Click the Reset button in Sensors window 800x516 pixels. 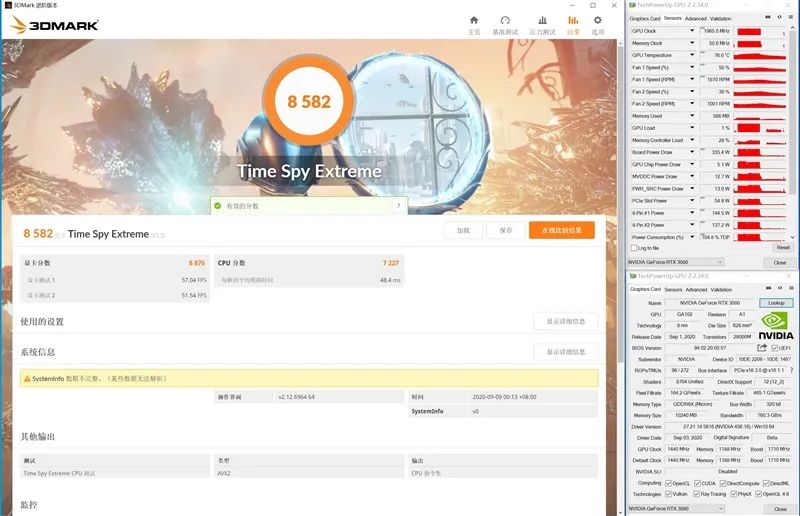coord(783,248)
